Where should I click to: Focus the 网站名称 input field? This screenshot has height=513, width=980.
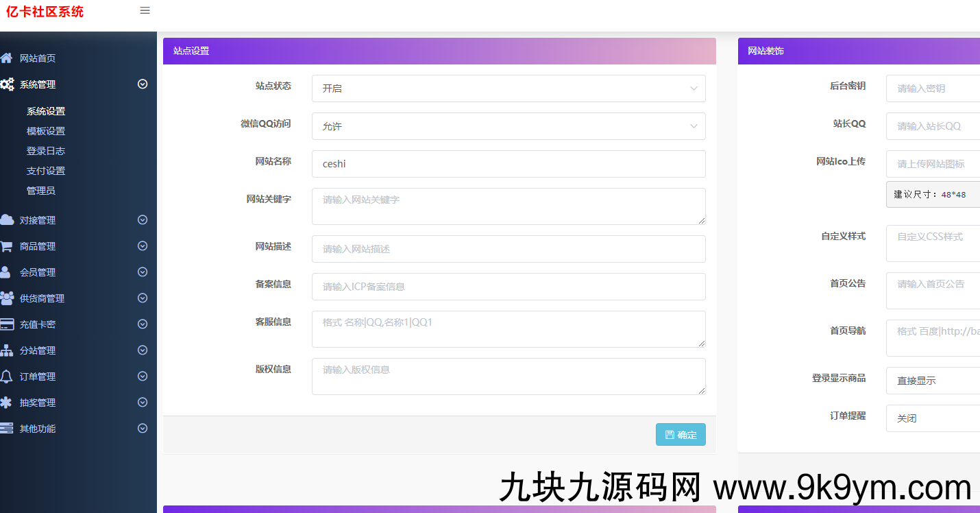click(x=508, y=164)
